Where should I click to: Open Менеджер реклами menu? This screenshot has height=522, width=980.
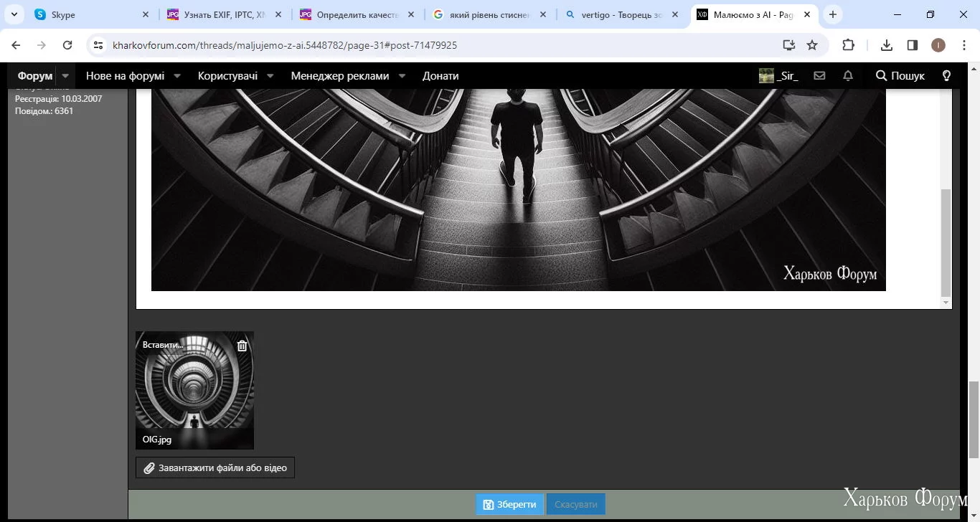click(340, 76)
